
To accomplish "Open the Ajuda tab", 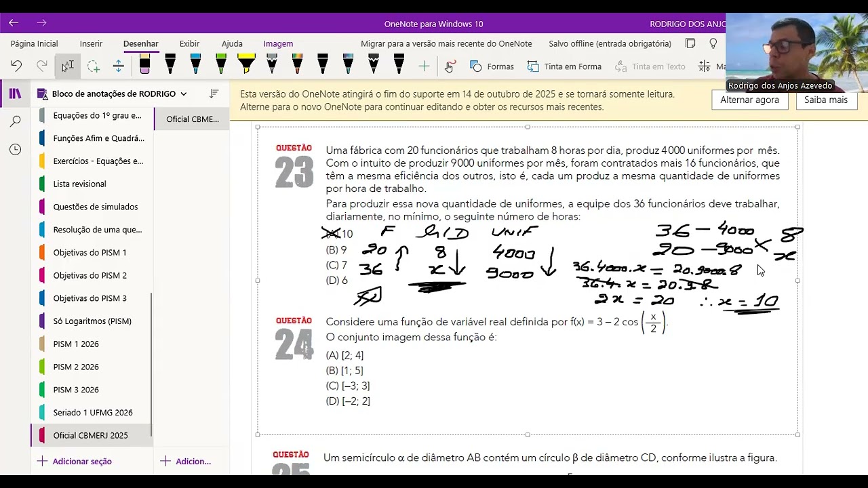I will point(232,43).
